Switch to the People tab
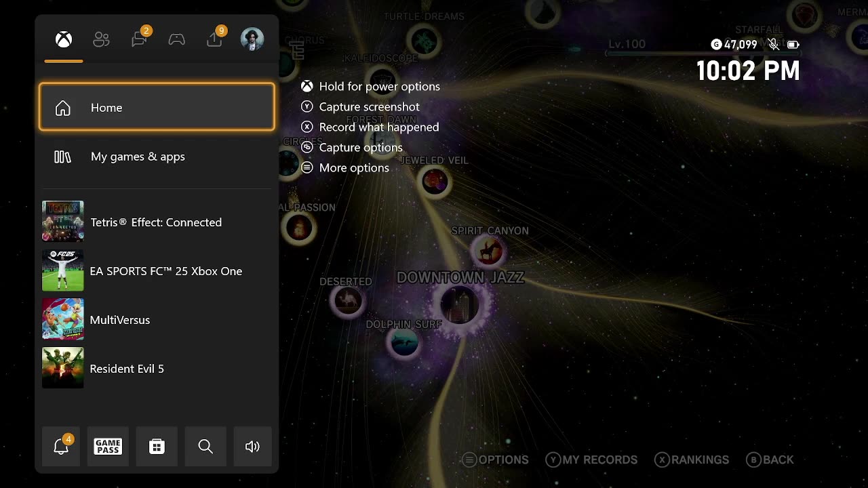This screenshot has width=868, height=488. point(101,39)
